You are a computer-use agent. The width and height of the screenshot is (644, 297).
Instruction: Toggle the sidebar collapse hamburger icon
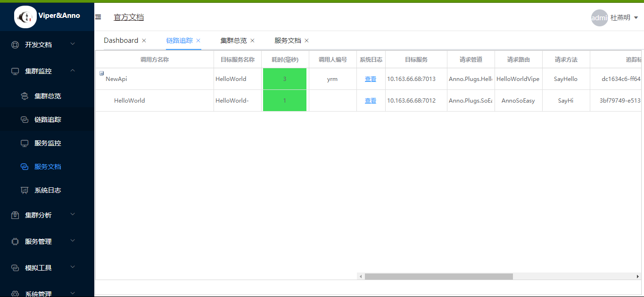point(98,17)
